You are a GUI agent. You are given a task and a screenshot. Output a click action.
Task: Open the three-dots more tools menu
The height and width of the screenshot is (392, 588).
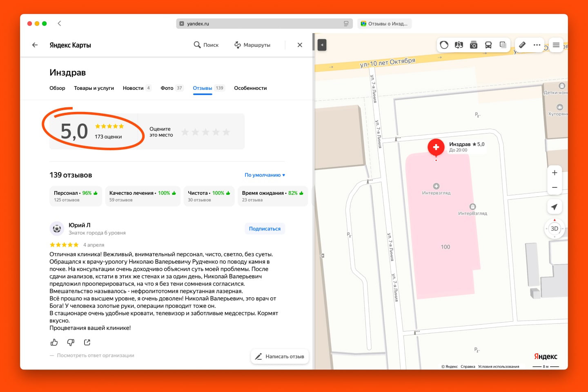(537, 45)
